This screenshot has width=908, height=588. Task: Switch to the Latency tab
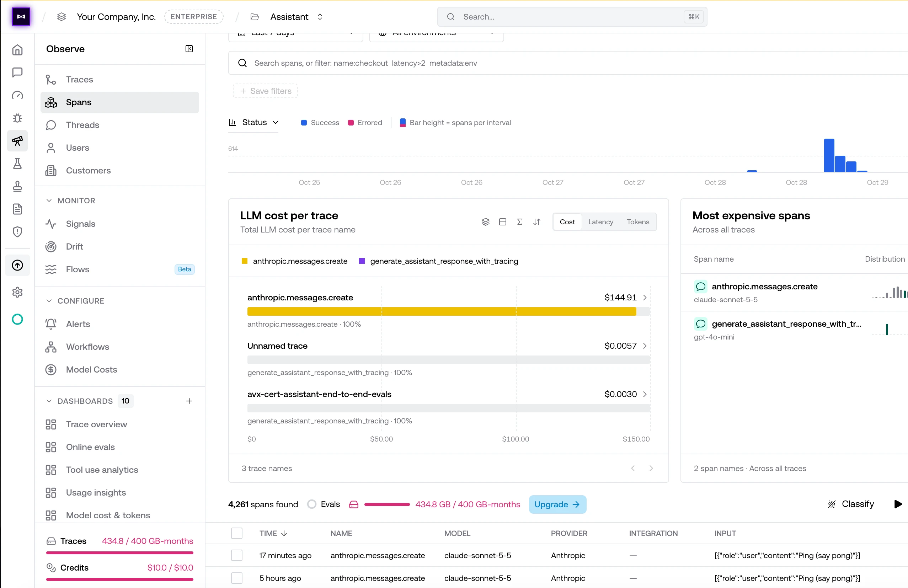pos(600,222)
